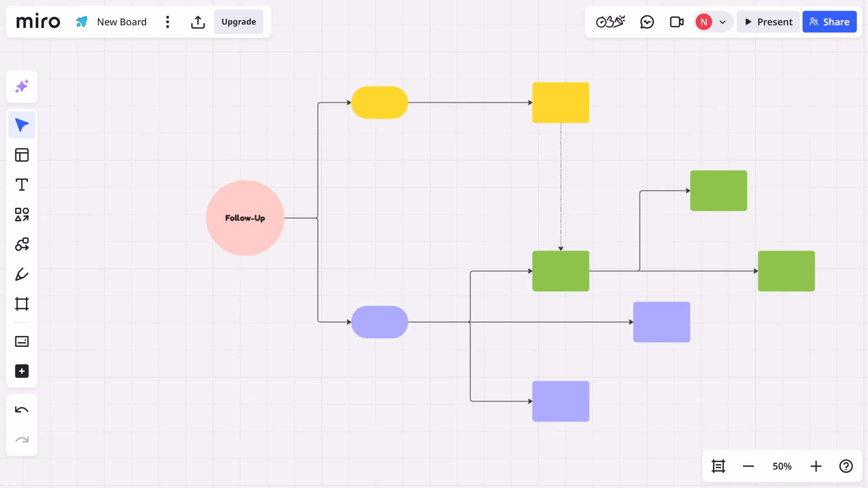Open the Miro AI sparkle tool
868x488 pixels.
(22, 86)
